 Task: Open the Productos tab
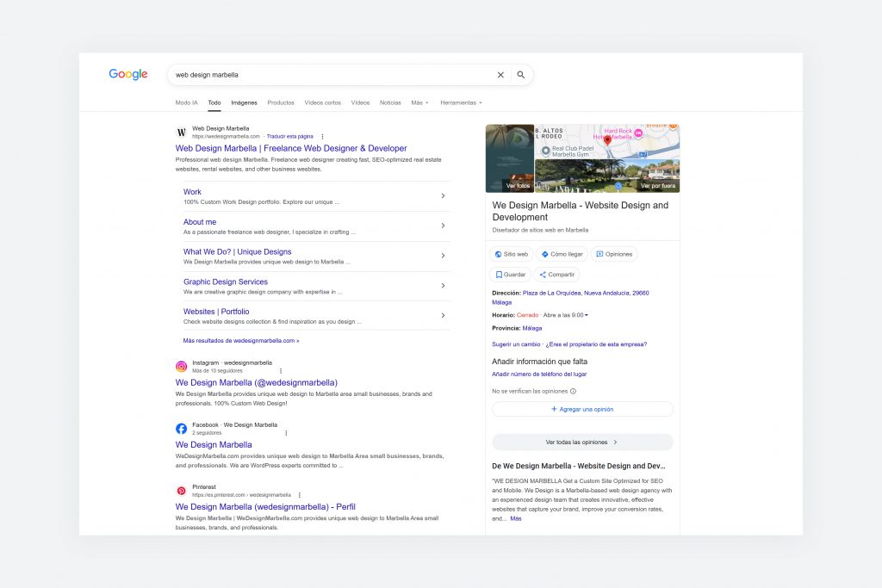tap(281, 102)
